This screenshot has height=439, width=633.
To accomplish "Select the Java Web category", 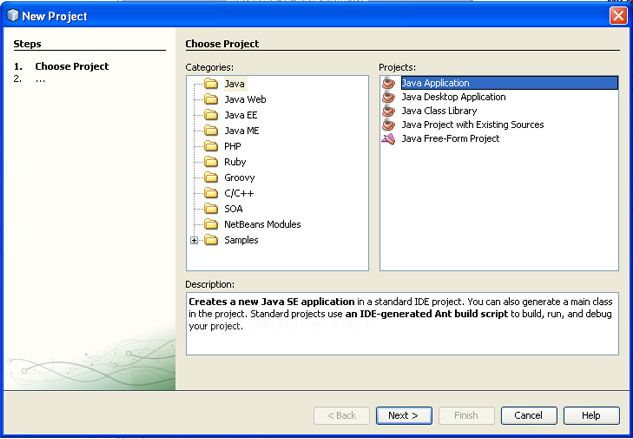I will (245, 99).
